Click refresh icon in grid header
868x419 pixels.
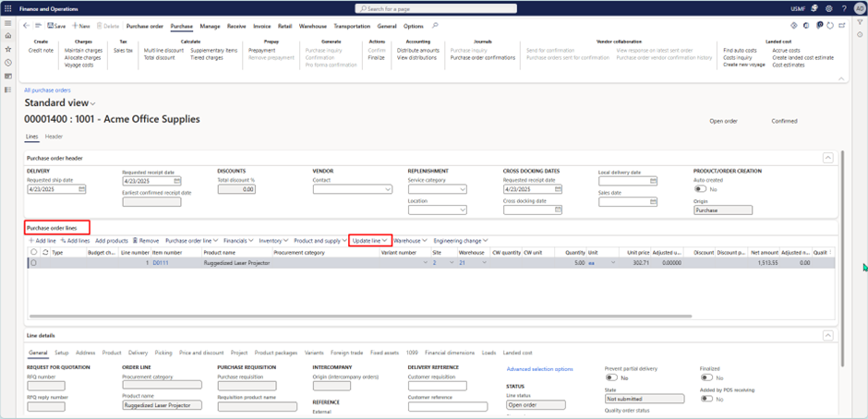tap(44, 252)
